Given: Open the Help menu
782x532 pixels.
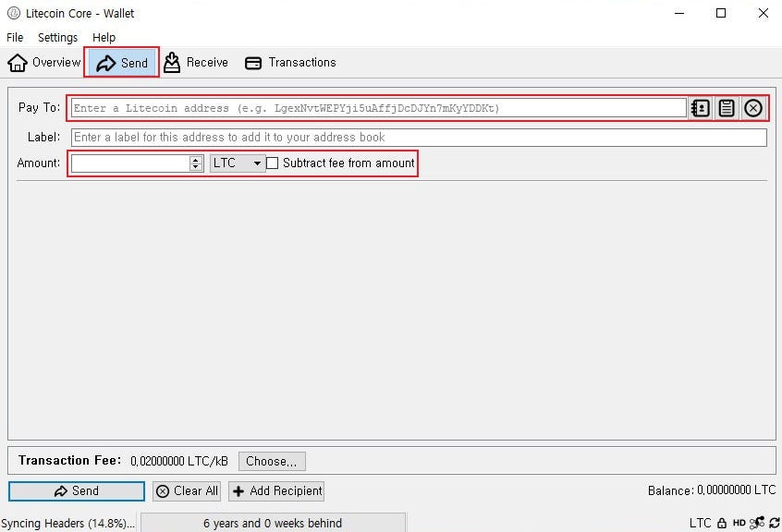Looking at the screenshot, I should pos(104,37).
